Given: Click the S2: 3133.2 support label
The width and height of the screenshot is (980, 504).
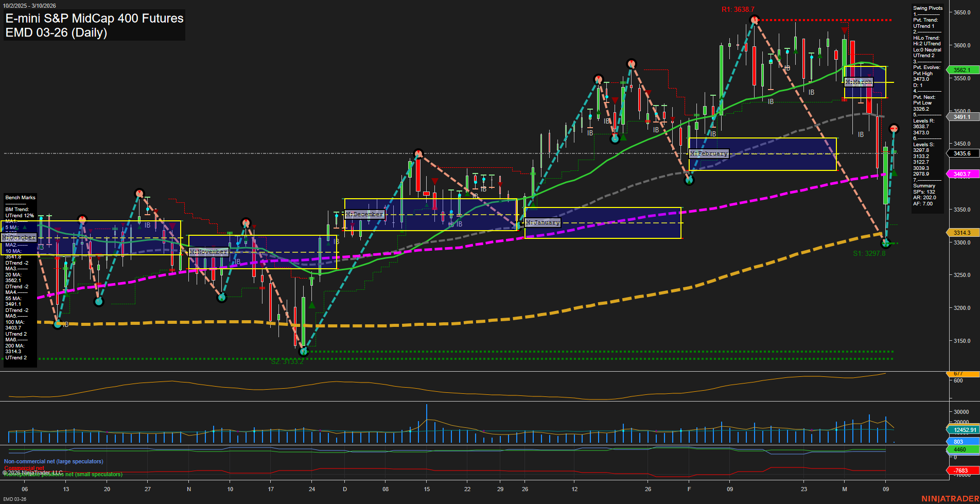Looking at the screenshot, I should pyautogui.click(x=287, y=361).
